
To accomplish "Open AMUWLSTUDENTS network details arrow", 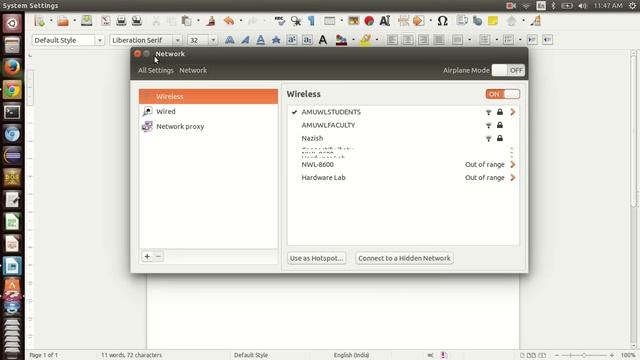I will 513,112.
